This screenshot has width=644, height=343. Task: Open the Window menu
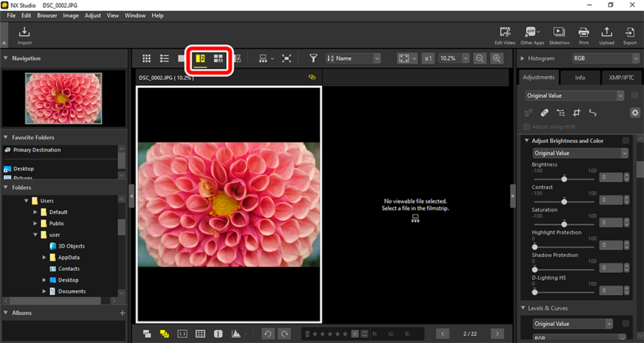pyautogui.click(x=135, y=16)
